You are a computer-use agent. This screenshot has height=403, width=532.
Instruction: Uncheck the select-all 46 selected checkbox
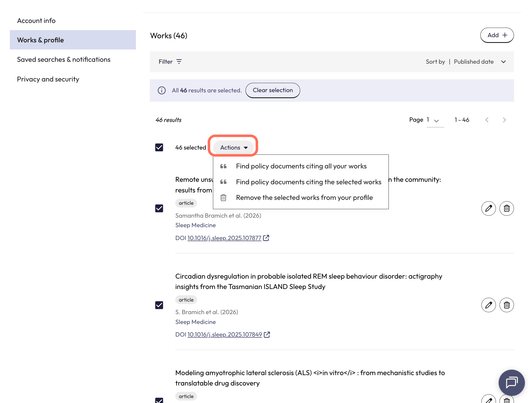tap(159, 147)
